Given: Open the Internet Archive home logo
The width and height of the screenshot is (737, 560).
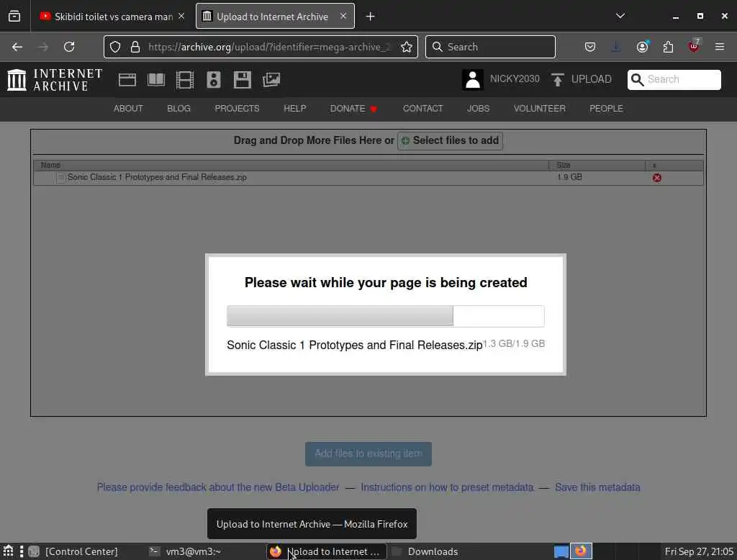Looking at the screenshot, I should click(55, 79).
